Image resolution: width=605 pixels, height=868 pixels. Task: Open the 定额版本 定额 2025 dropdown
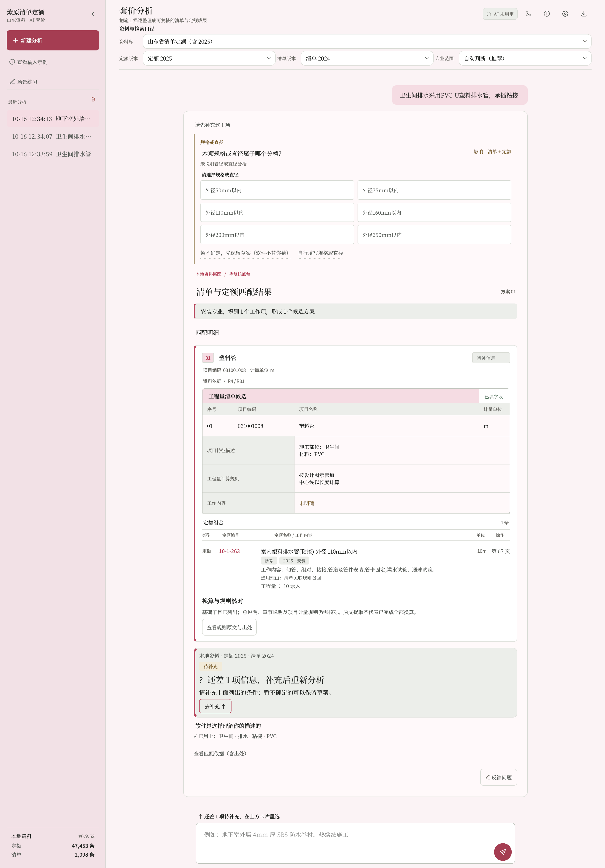[209, 58]
